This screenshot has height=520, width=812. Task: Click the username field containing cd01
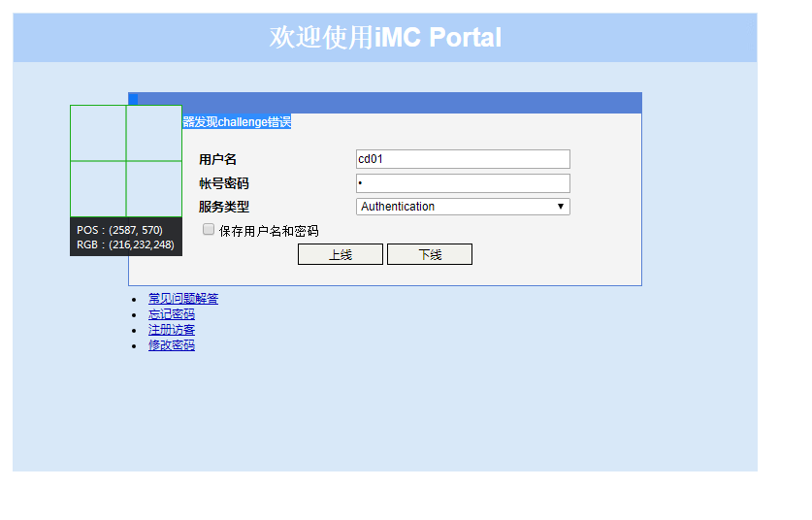463,159
